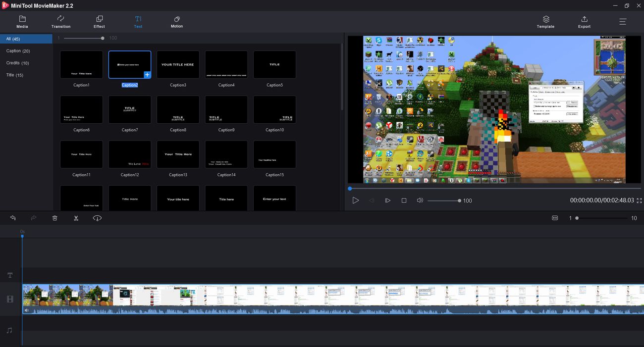Mute the preview volume speaker icon
This screenshot has height=347, width=644.
tap(420, 200)
